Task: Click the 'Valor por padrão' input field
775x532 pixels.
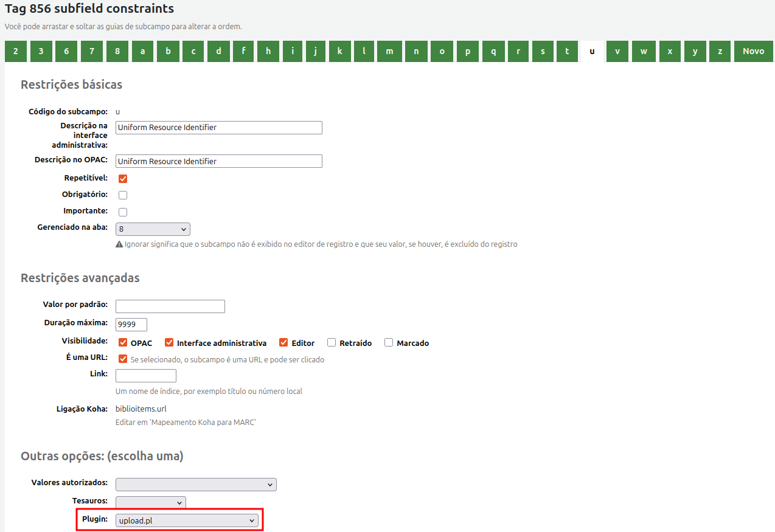Action: pyautogui.click(x=170, y=306)
